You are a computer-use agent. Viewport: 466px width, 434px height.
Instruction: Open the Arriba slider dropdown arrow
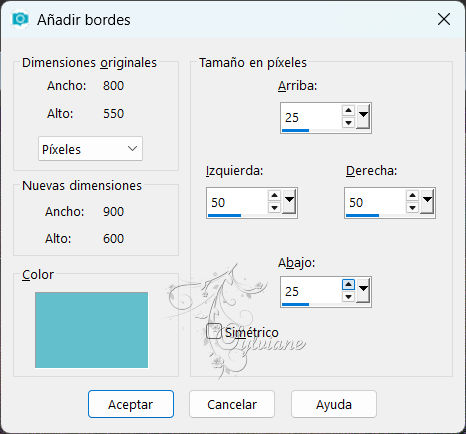(x=363, y=116)
